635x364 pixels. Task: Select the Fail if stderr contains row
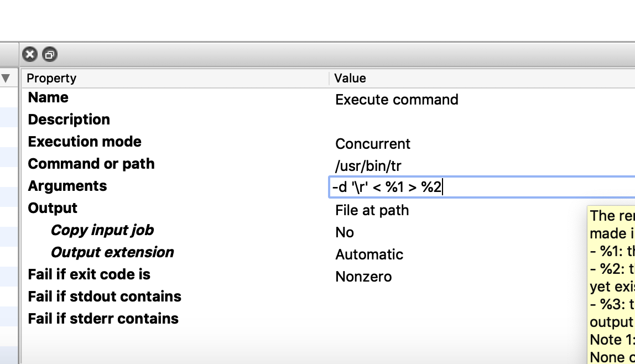[103, 319]
